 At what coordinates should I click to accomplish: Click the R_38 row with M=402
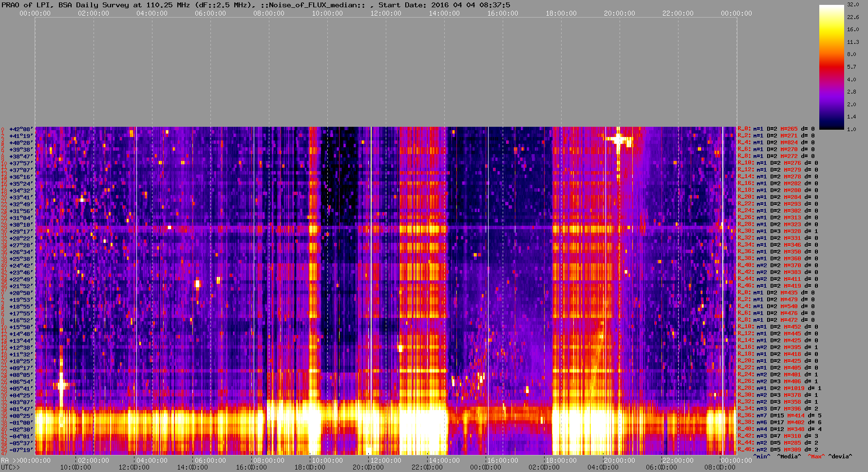coord(779,423)
